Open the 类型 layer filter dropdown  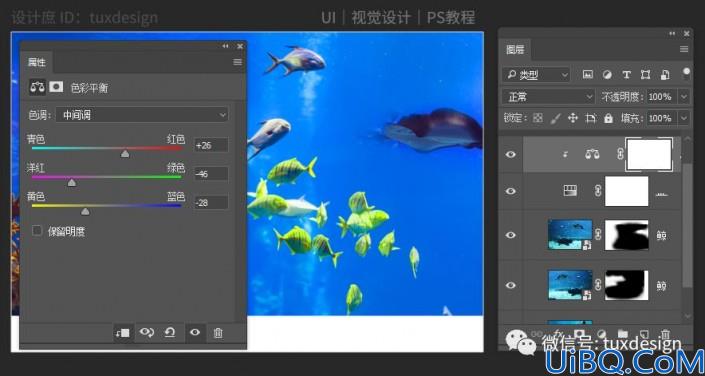point(536,75)
